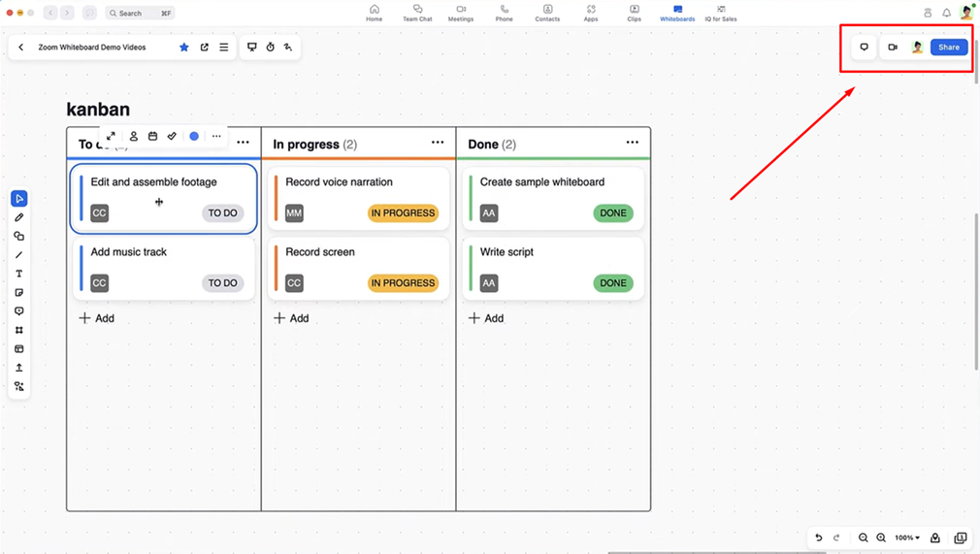
Task: Open the comments panel icon
Action: pyautogui.click(x=864, y=47)
